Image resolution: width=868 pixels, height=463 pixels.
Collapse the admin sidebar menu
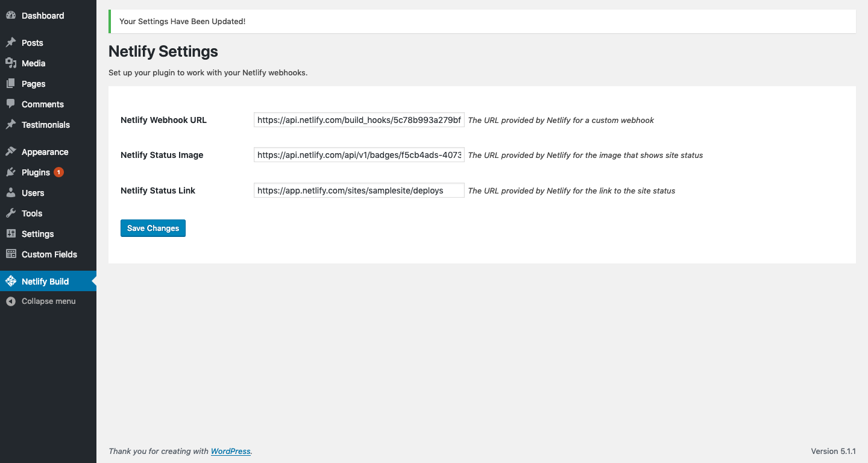click(x=48, y=301)
